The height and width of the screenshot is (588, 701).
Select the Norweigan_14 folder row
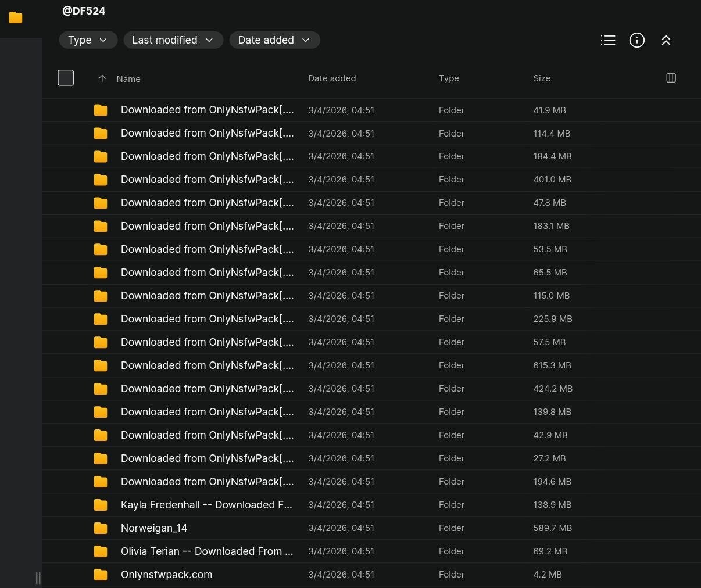tap(154, 528)
